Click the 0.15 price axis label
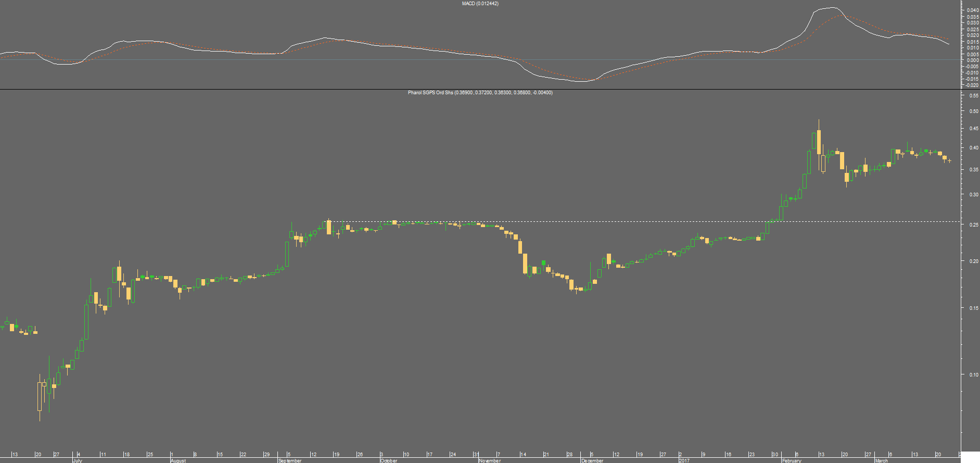 tap(973, 308)
